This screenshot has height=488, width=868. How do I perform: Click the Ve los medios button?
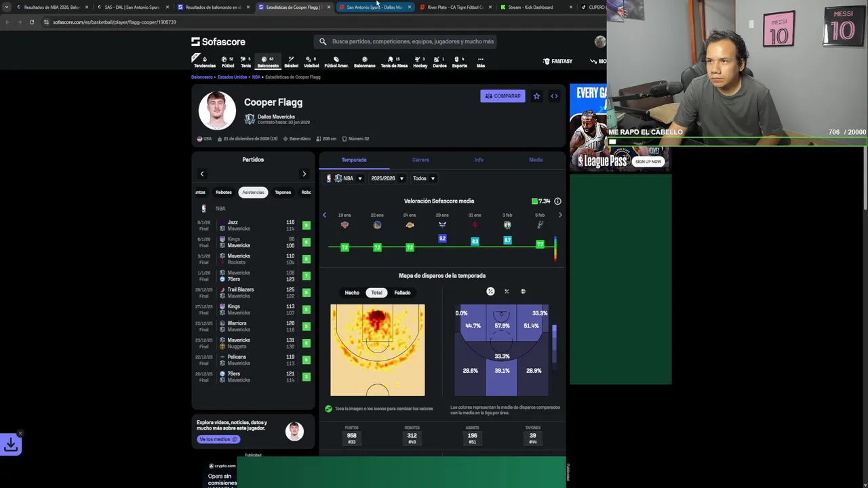pyautogui.click(x=218, y=439)
